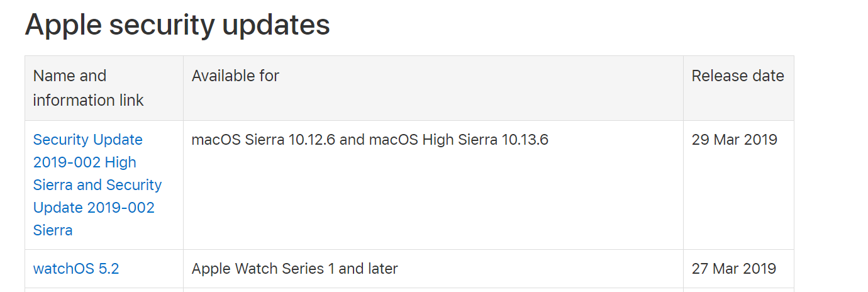Open the Security Update 2019-002 High Sierra link
This screenshot has height=292, width=868.
tap(87, 140)
